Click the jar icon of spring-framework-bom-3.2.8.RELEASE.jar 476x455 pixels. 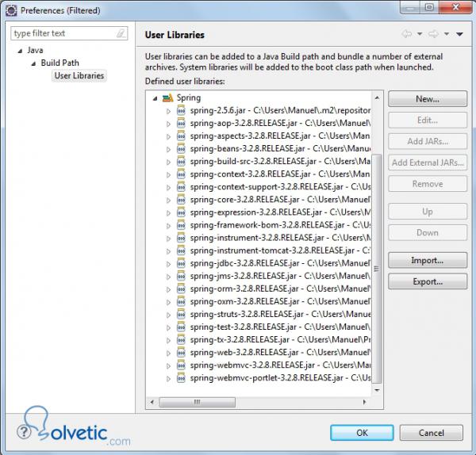(181, 225)
